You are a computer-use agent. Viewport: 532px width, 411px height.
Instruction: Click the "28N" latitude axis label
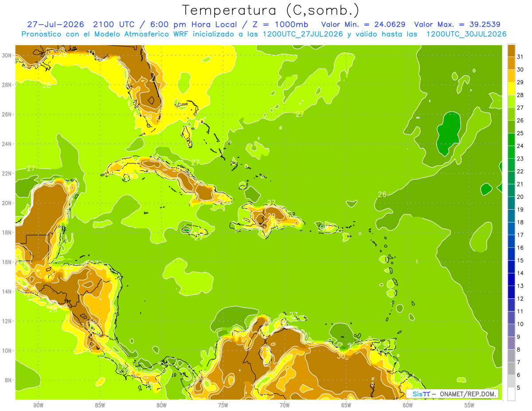point(8,85)
